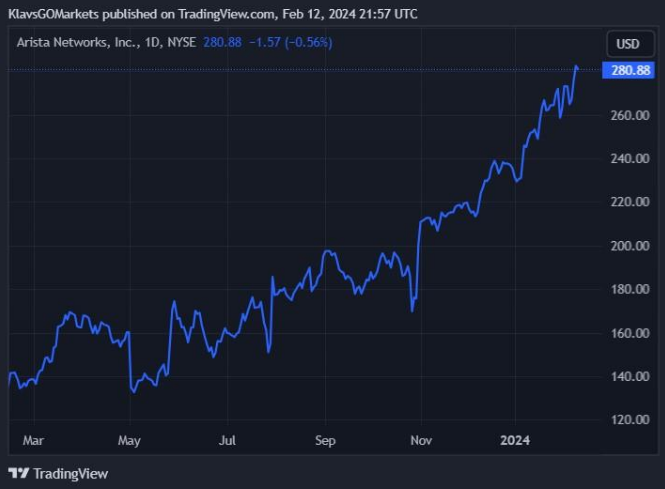Click the 260.00 price axis label
665x489 pixels.
[630, 115]
